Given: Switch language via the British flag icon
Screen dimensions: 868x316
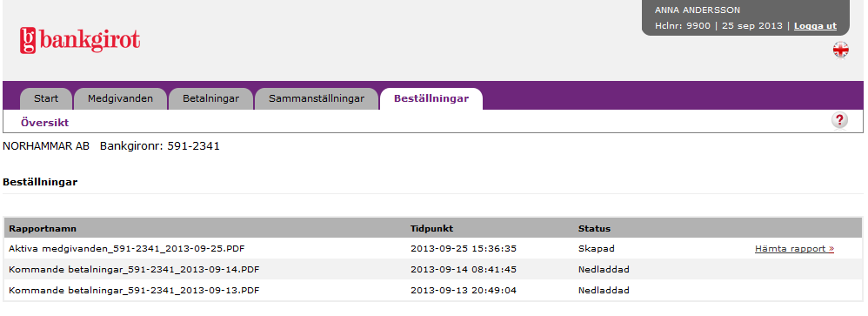Looking at the screenshot, I should pos(840,50).
